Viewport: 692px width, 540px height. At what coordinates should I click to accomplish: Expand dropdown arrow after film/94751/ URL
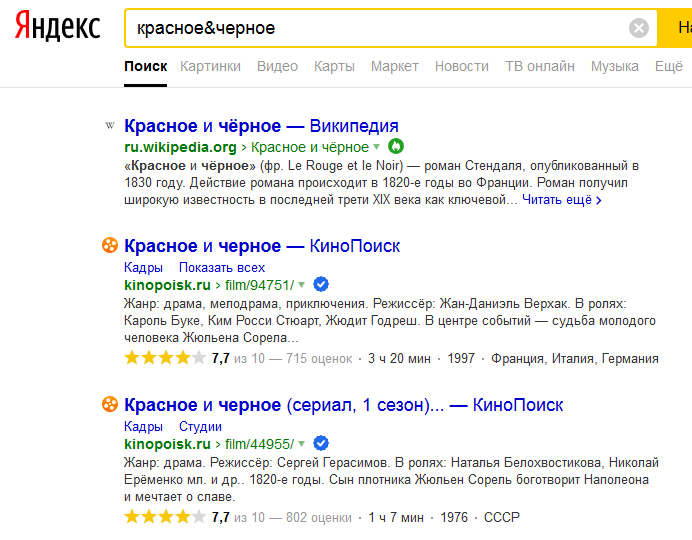point(301,284)
